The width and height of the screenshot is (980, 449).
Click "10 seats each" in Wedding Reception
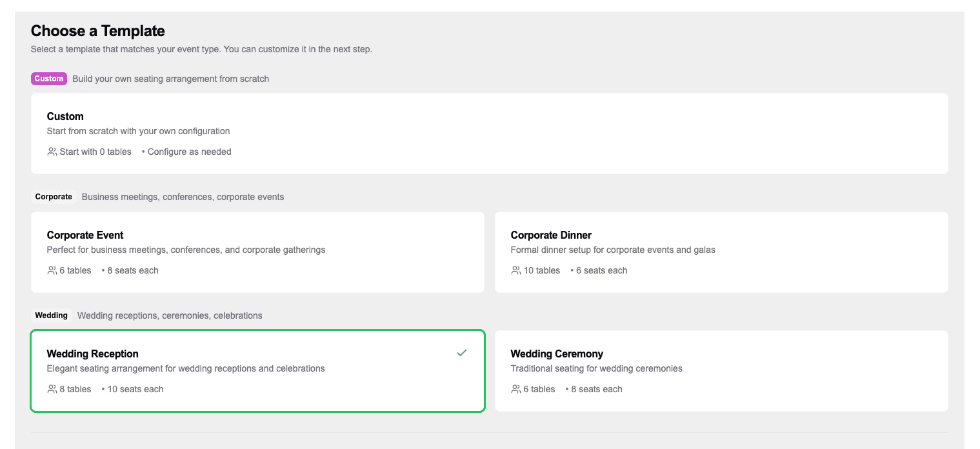[135, 389]
